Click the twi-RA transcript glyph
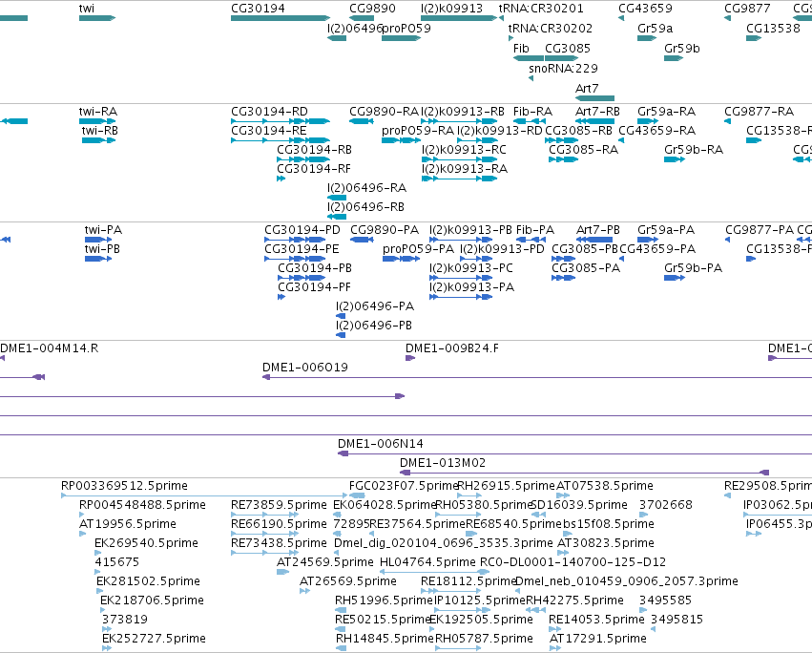 (97, 121)
